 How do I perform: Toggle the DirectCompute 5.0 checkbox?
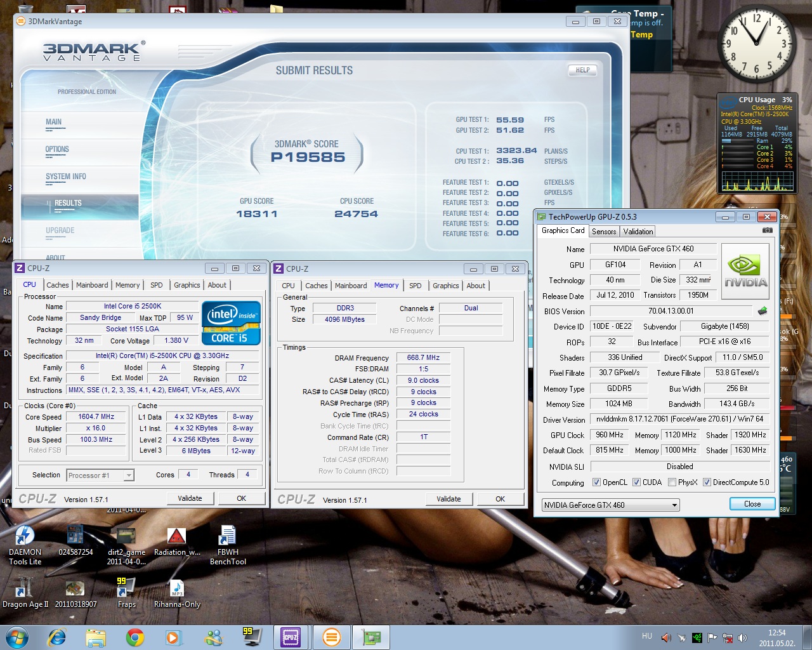point(707,482)
